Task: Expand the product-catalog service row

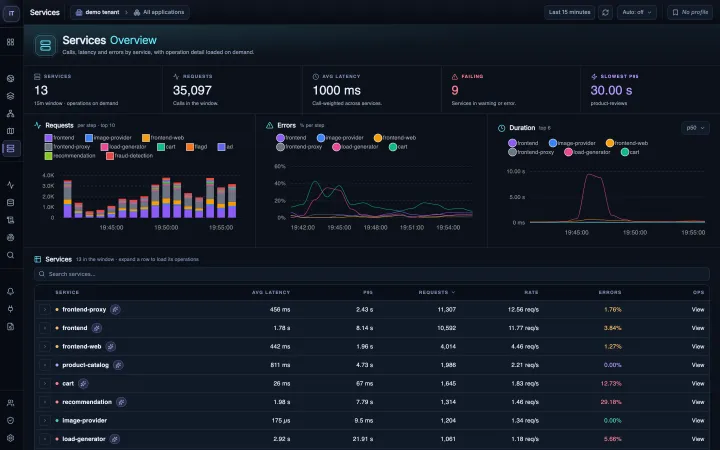Action: [x=45, y=365]
